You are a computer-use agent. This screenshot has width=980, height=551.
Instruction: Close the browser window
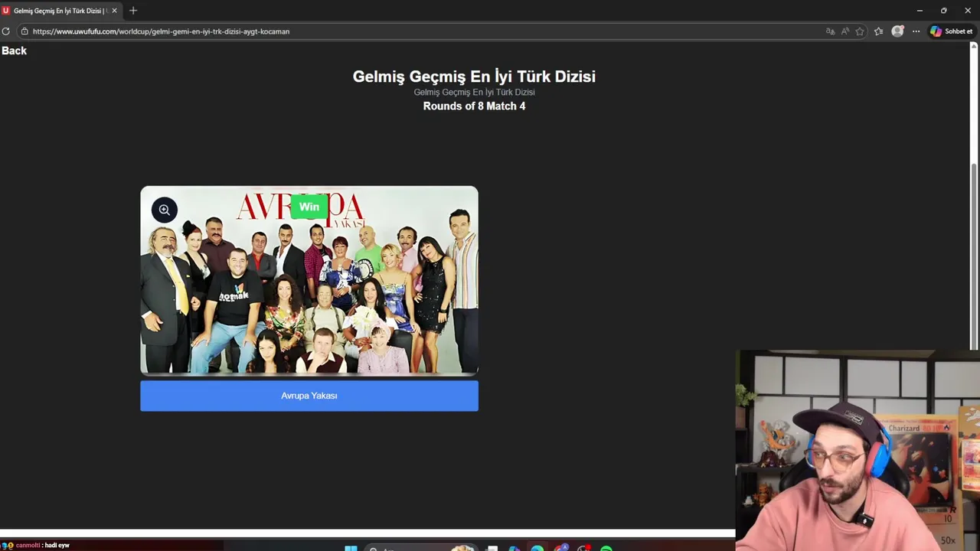(968, 11)
